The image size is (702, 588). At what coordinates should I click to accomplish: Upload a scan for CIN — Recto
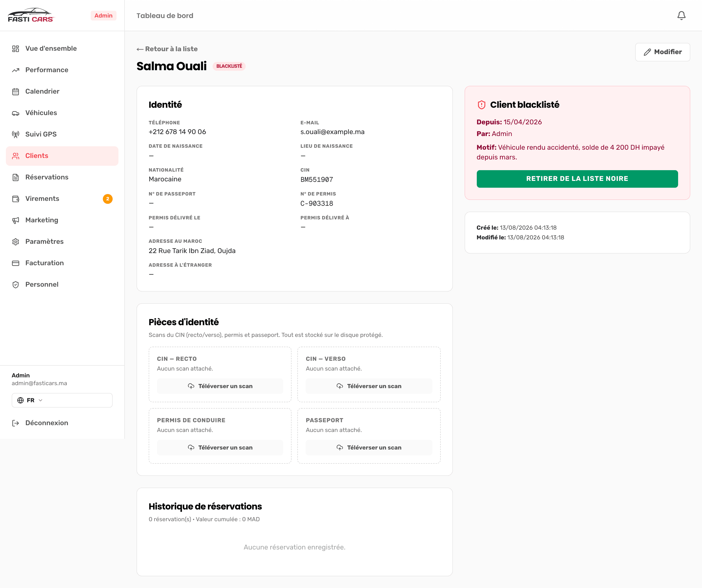tap(220, 386)
